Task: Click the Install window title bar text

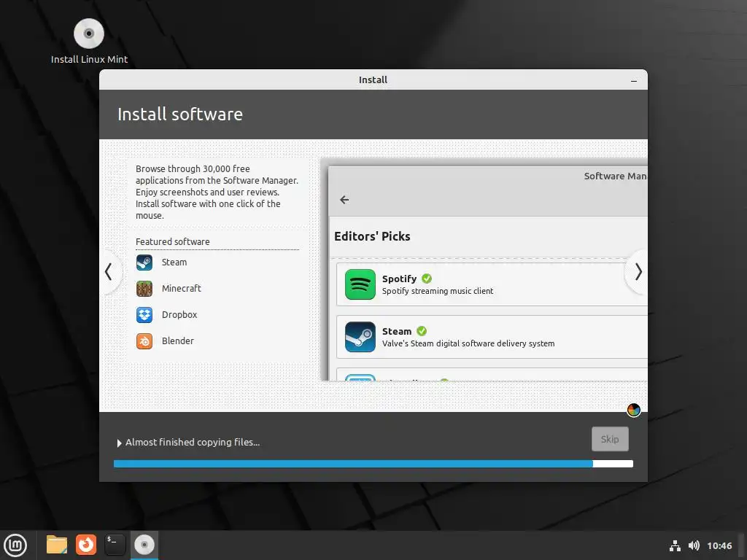Action: coord(373,80)
